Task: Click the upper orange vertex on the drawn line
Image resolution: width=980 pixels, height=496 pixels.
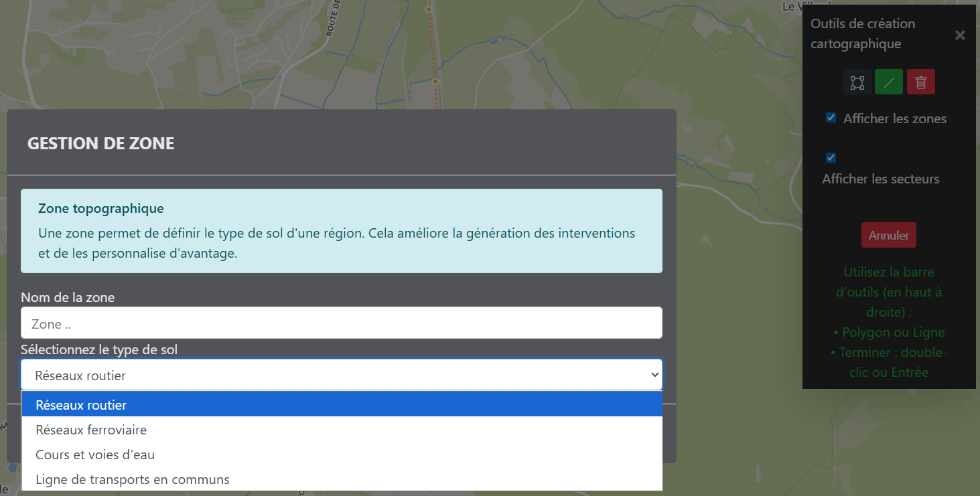Action: pyautogui.click(x=429, y=10)
